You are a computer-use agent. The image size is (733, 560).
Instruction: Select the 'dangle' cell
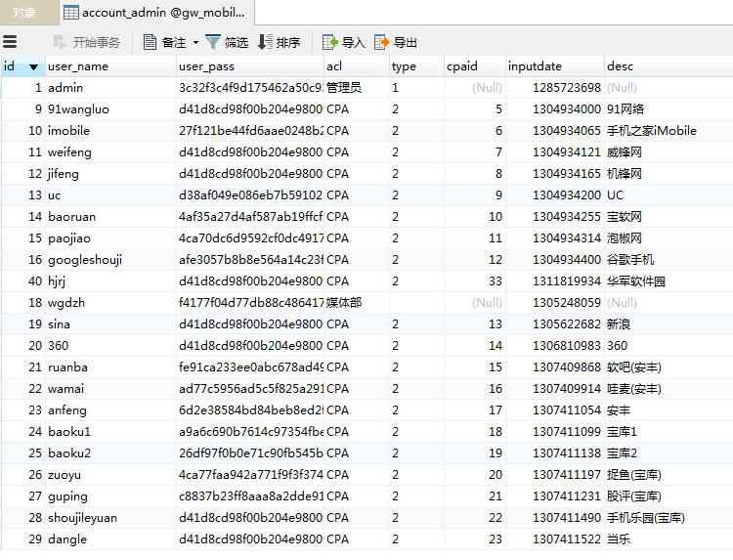pyautogui.click(x=110, y=538)
